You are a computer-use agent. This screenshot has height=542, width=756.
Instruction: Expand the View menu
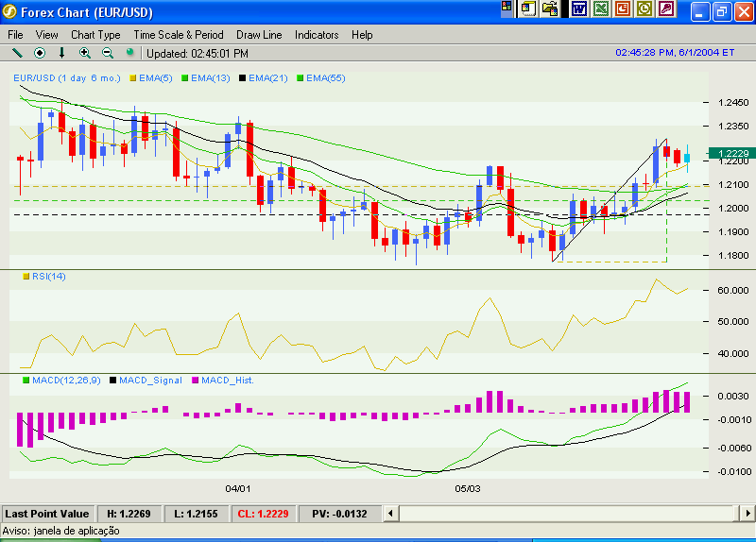(46, 35)
